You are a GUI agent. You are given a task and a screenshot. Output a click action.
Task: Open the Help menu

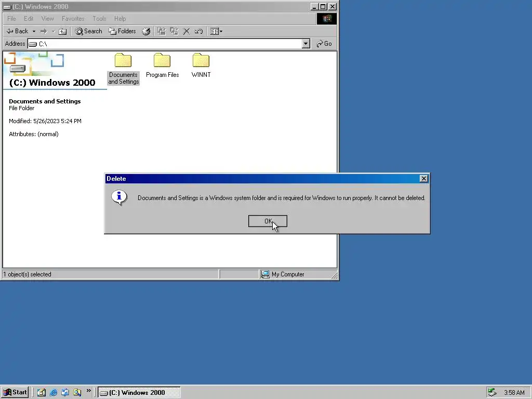[120, 19]
